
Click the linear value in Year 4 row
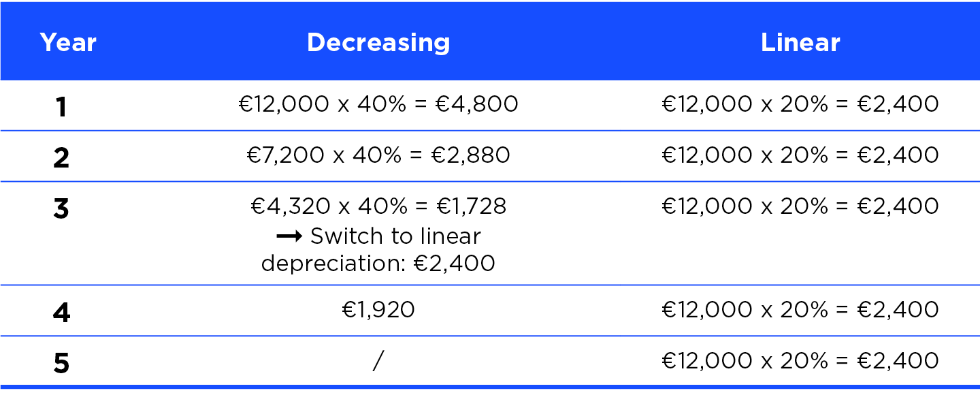800,310
